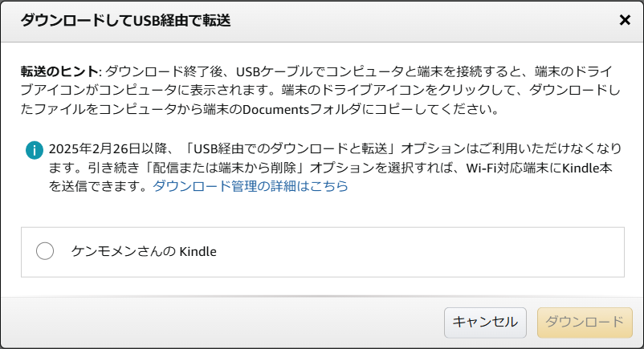Close the USB transfer dialog with X
This screenshot has width=644, height=349.
point(625,20)
